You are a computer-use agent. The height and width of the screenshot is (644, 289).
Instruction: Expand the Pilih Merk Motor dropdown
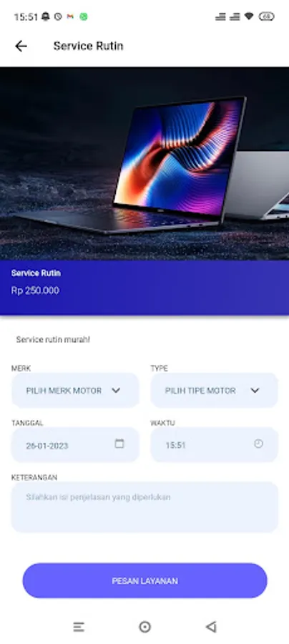click(75, 390)
